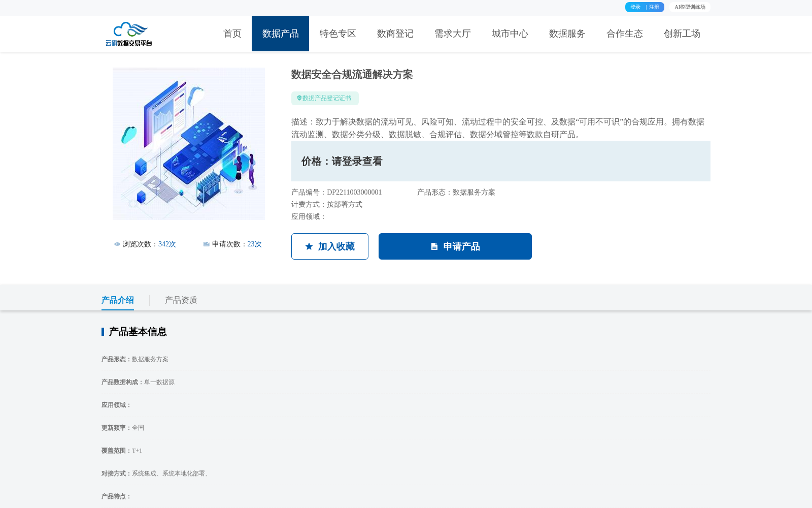The height and width of the screenshot is (508, 812).
Task: Click the 产品特点 label
Action: click(x=116, y=496)
